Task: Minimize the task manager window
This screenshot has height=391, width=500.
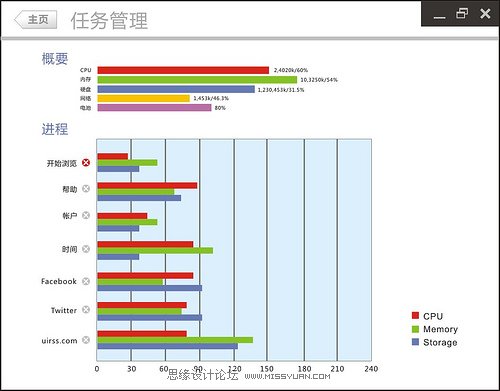Action: 439,17
